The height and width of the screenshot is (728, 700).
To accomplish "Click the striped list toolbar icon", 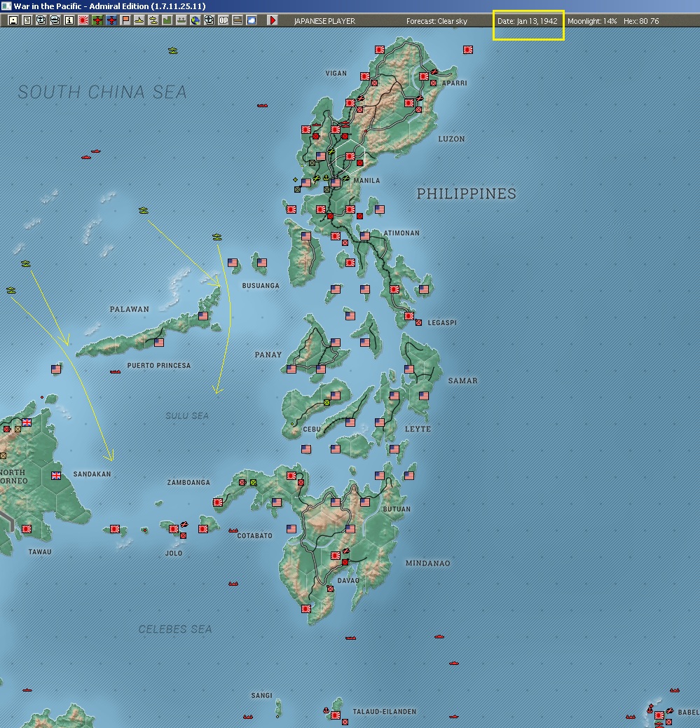I will coord(238,20).
